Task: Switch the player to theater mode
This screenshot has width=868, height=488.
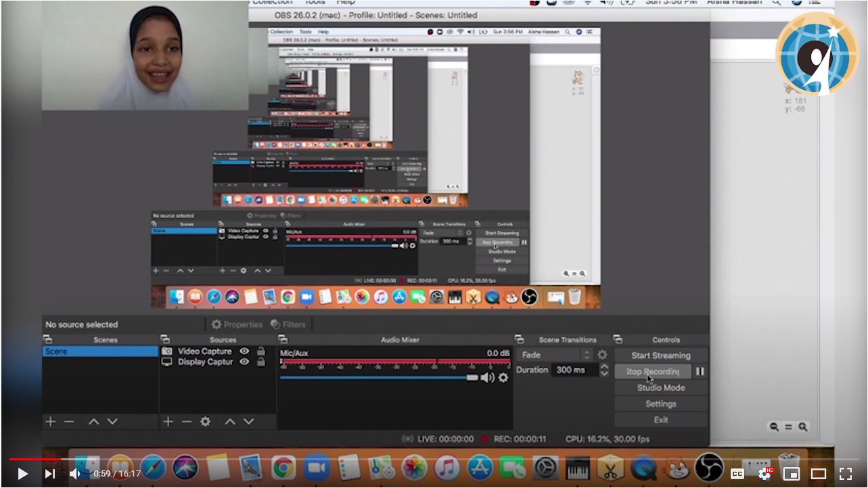Action: point(819,474)
